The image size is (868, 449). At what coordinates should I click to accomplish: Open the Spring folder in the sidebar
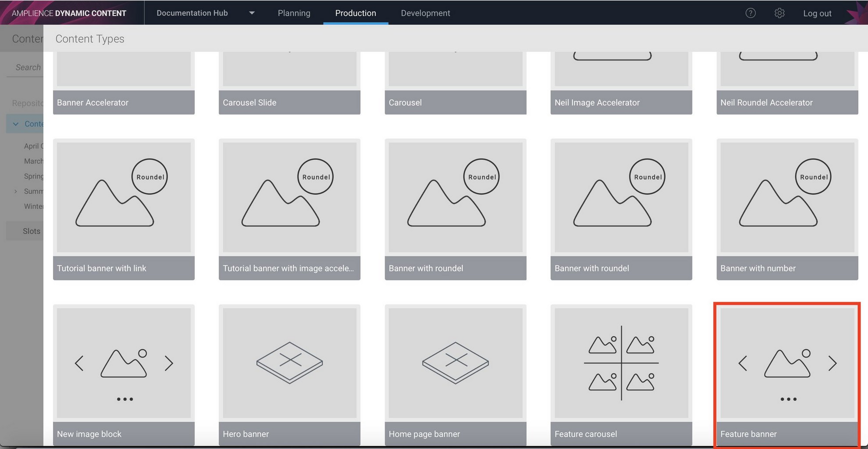pos(34,176)
